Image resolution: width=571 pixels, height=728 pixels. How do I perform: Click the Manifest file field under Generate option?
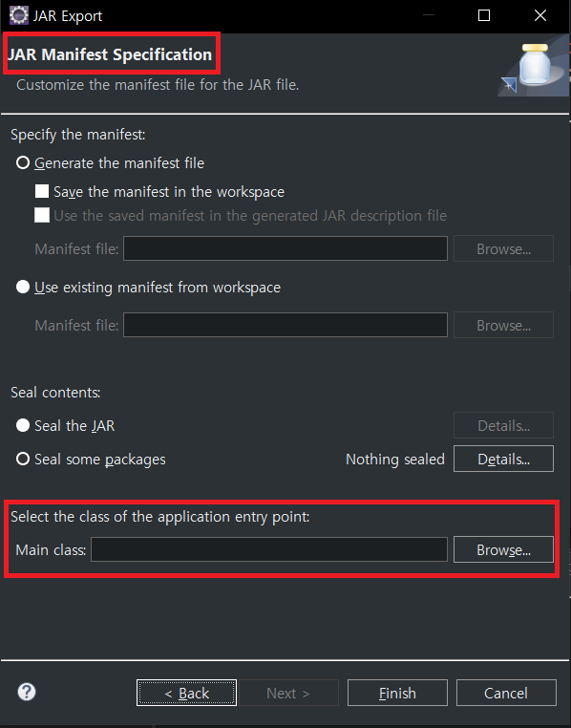tap(285, 248)
